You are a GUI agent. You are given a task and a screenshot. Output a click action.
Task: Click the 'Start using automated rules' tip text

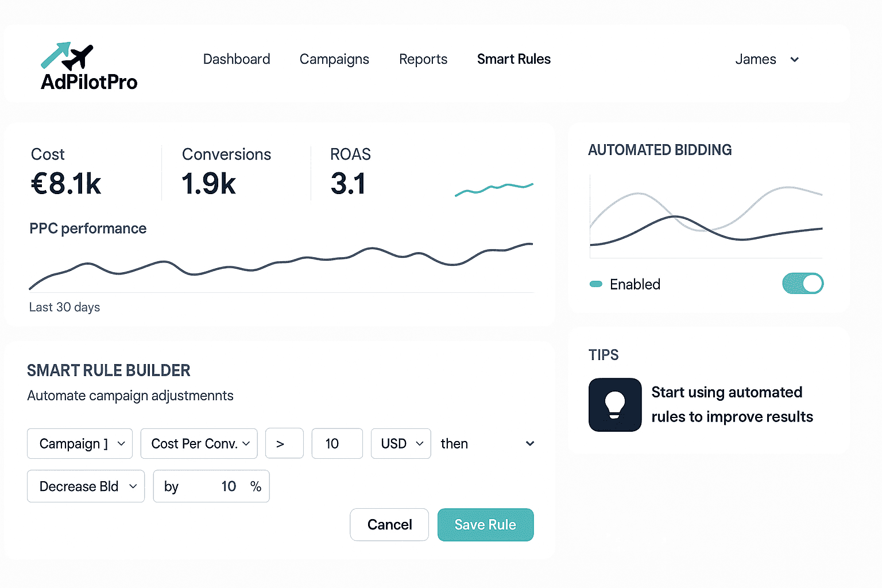pyautogui.click(x=732, y=404)
